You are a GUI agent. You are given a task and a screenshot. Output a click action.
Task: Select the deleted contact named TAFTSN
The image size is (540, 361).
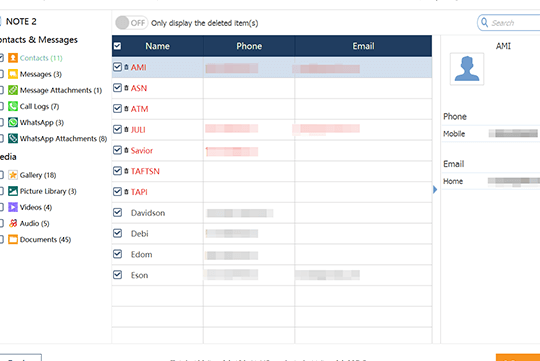145,171
